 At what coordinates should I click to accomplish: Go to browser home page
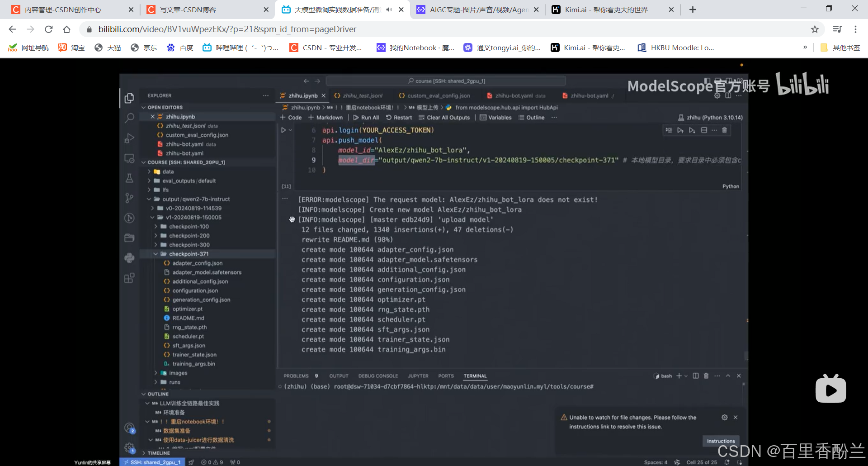point(67,29)
